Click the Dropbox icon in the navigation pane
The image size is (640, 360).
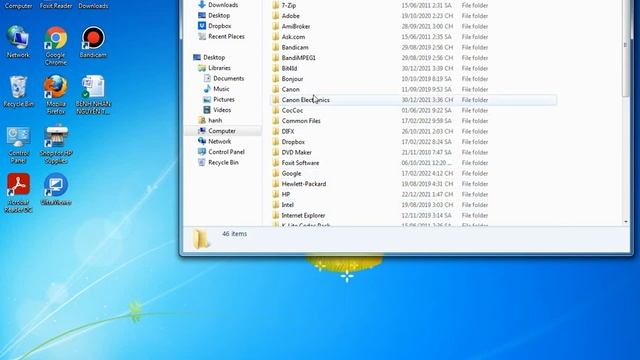202,26
